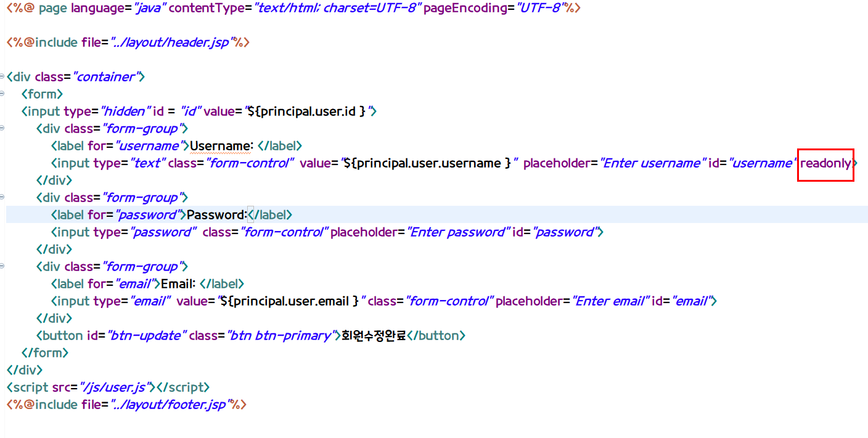
Task: Click the id="username" value on the input
Action: tap(762, 163)
